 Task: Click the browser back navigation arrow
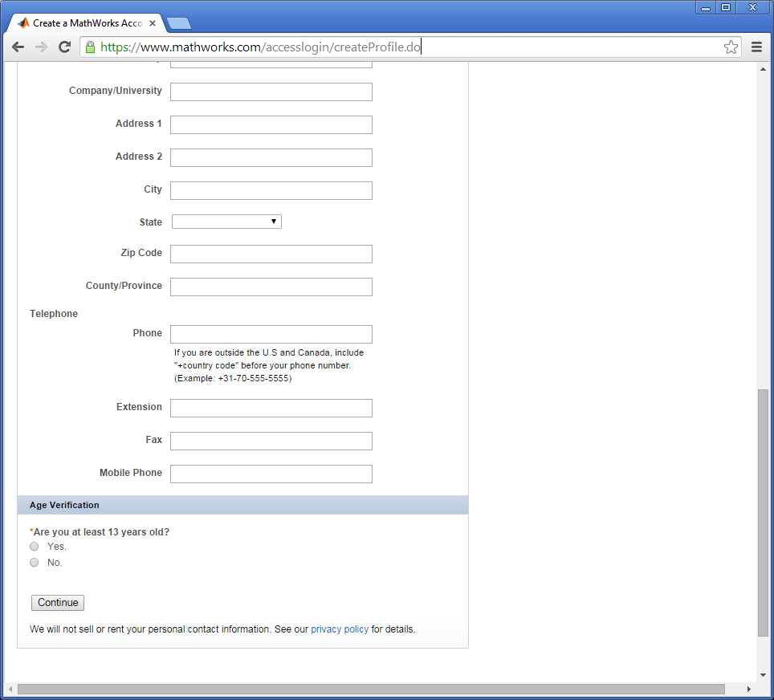(18, 47)
